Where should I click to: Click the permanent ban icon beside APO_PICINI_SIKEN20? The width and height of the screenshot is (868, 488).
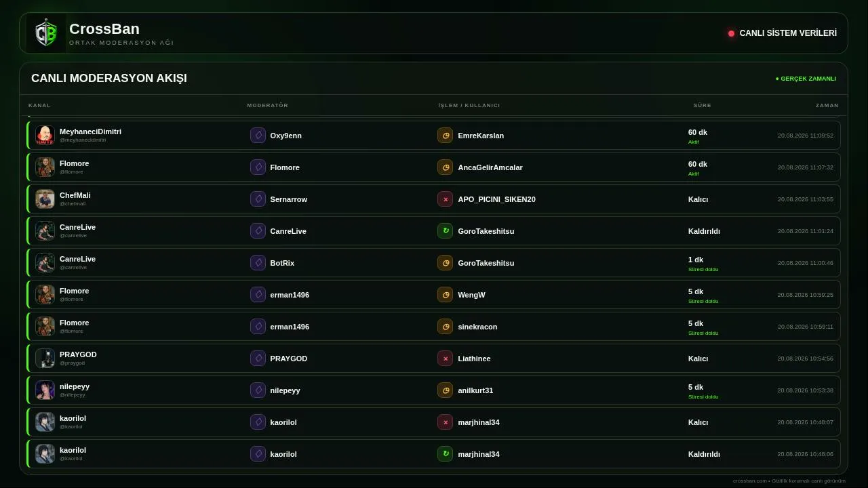[x=445, y=199]
